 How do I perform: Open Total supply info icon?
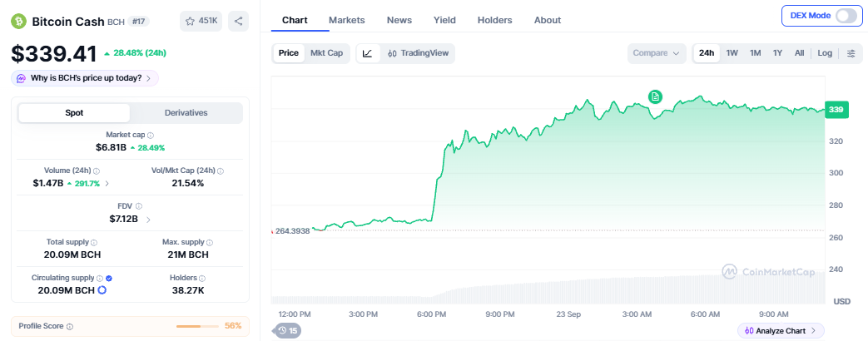point(94,243)
